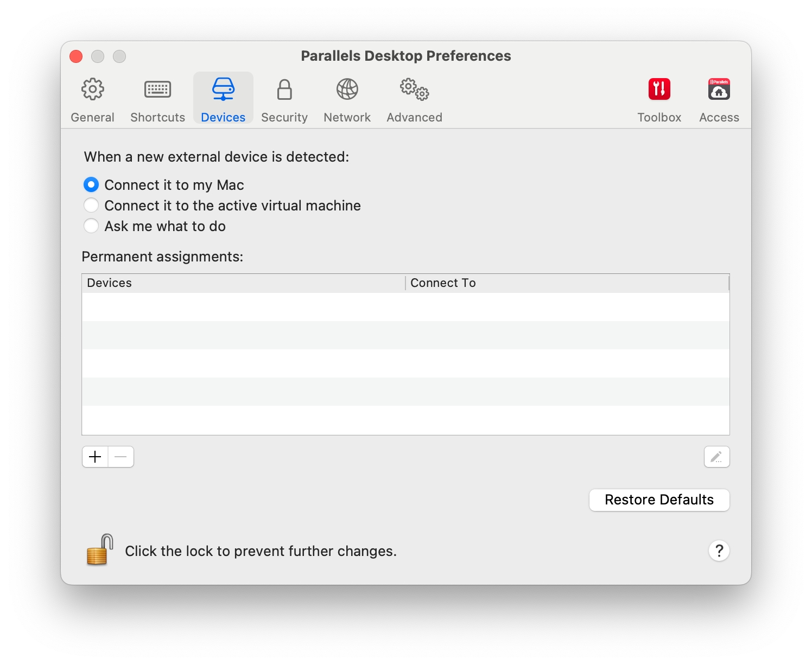Viewport: 812px width, 665px height.
Task: Go to the Network globe pane
Action: (347, 89)
